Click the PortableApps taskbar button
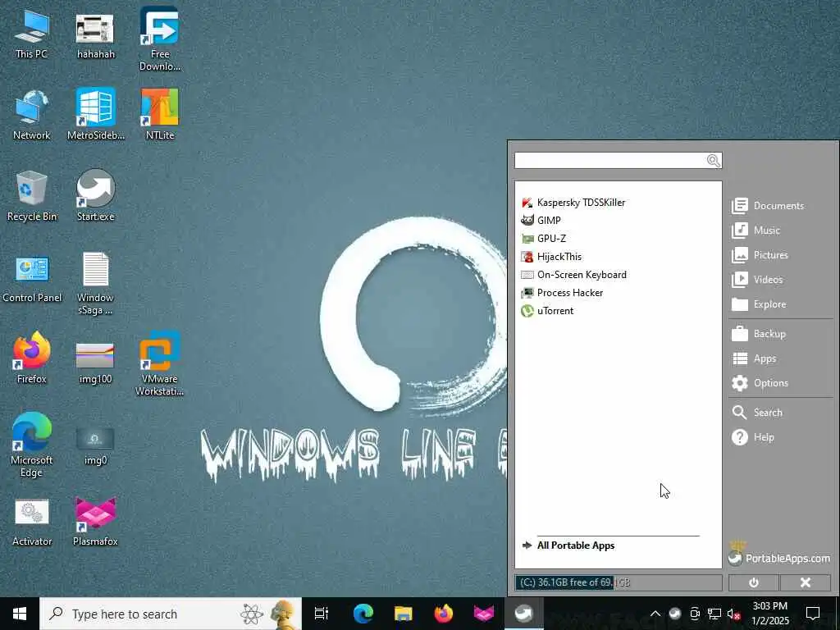 click(x=523, y=614)
